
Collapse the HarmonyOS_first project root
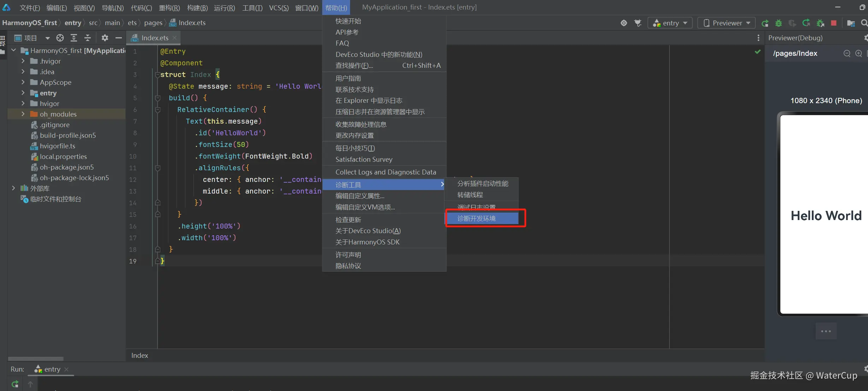13,51
